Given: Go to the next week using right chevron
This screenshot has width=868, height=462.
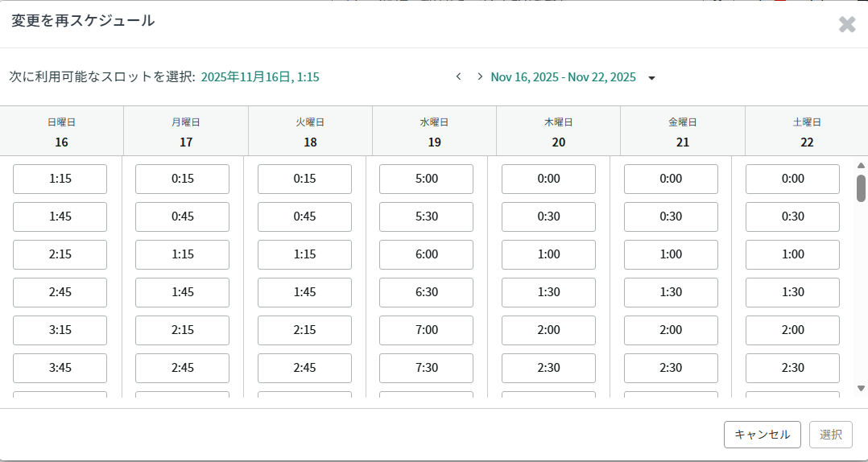Looking at the screenshot, I should coord(480,76).
